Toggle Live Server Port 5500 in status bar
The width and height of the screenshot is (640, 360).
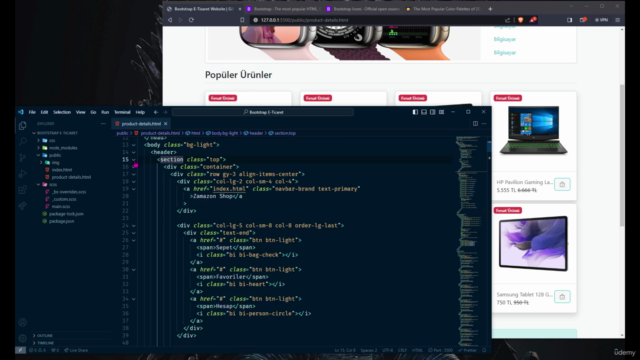pos(440,350)
